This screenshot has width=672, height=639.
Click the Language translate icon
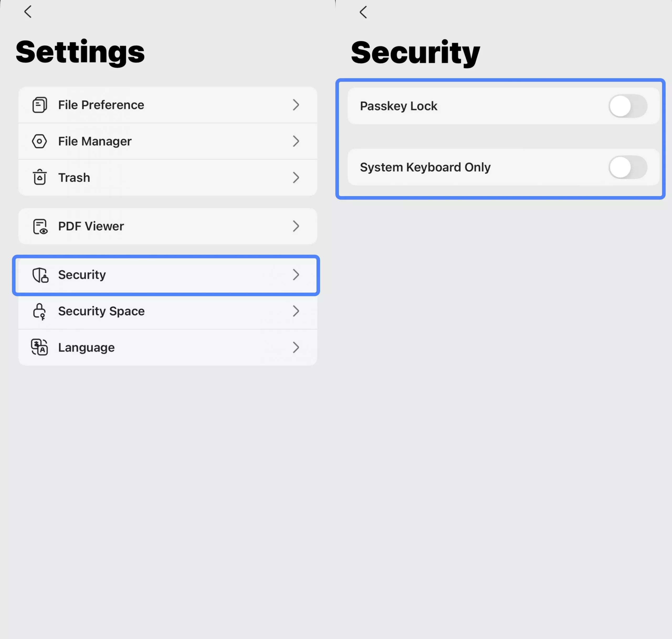40,347
